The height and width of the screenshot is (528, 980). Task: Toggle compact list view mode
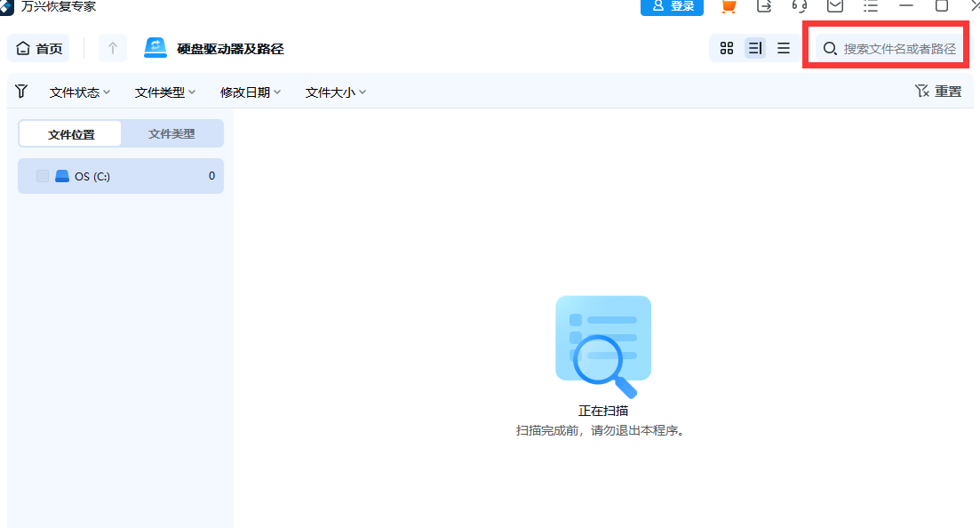tap(784, 48)
